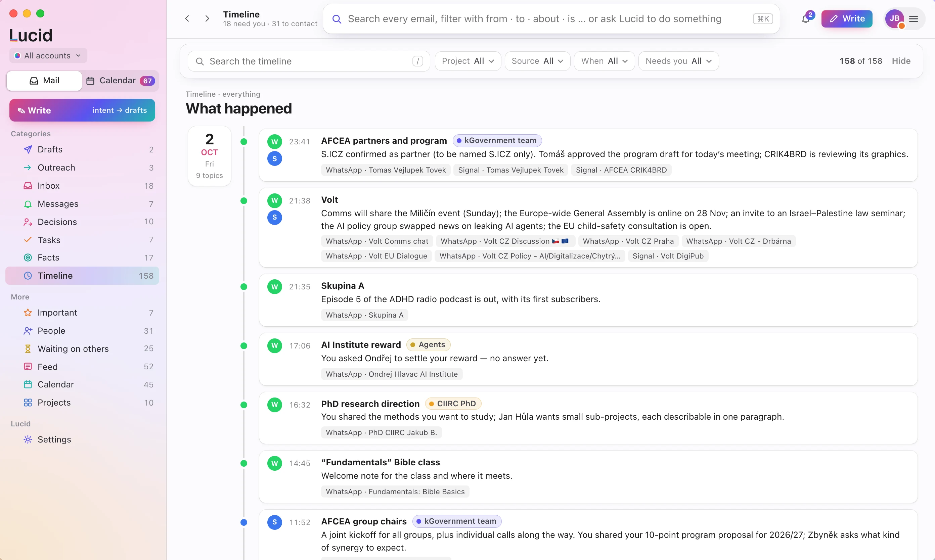This screenshot has width=935, height=560.
Task: Open notifications bell icon
Action: [x=805, y=19]
